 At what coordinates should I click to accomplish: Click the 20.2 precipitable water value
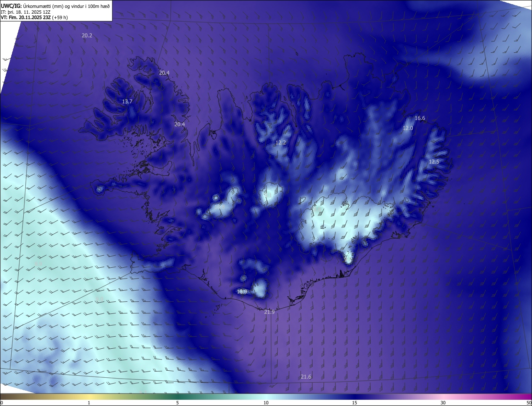click(87, 36)
